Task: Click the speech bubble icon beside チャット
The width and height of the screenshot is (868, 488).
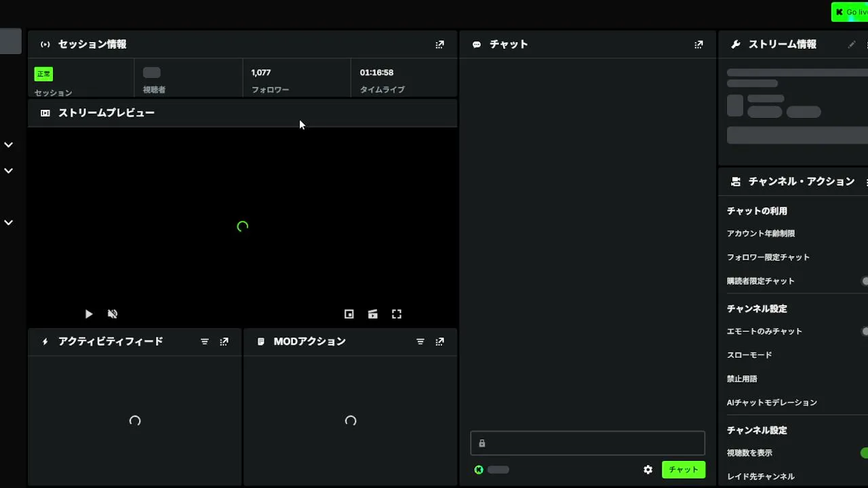Action: [477, 45]
